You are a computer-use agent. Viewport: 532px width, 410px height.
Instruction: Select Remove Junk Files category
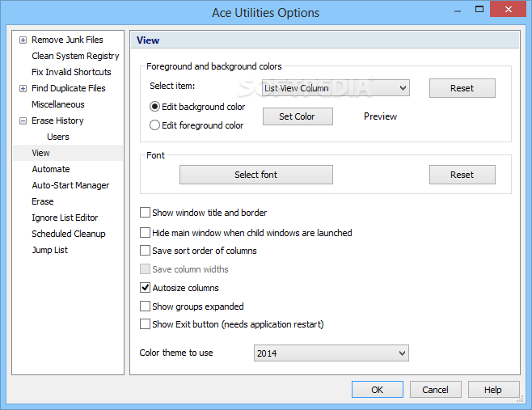[x=67, y=40]
